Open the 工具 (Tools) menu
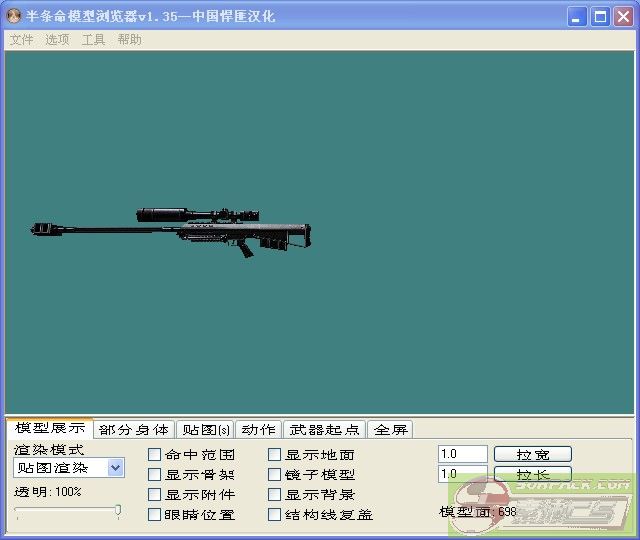Image resolution: width=640 pixels, height=540 pixels. [93, 40]
